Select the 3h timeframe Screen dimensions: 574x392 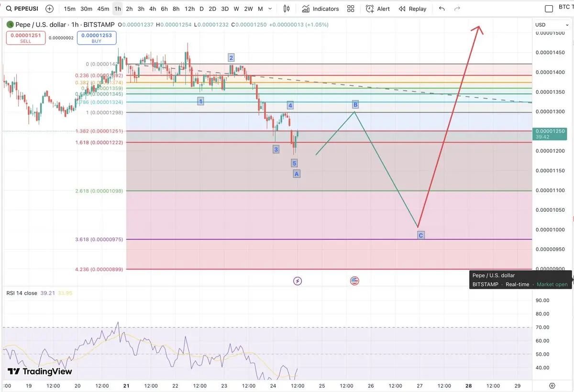(141, 9)
